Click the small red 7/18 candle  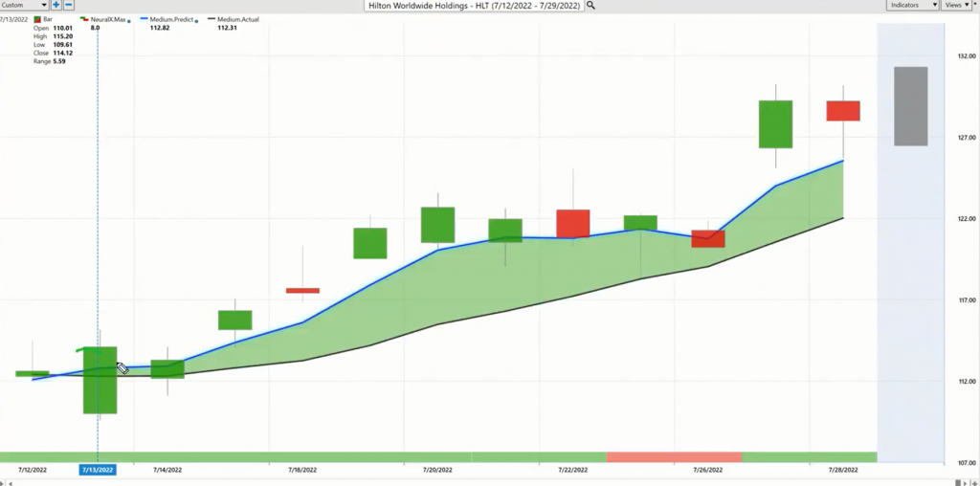click(x=302, y=291)
